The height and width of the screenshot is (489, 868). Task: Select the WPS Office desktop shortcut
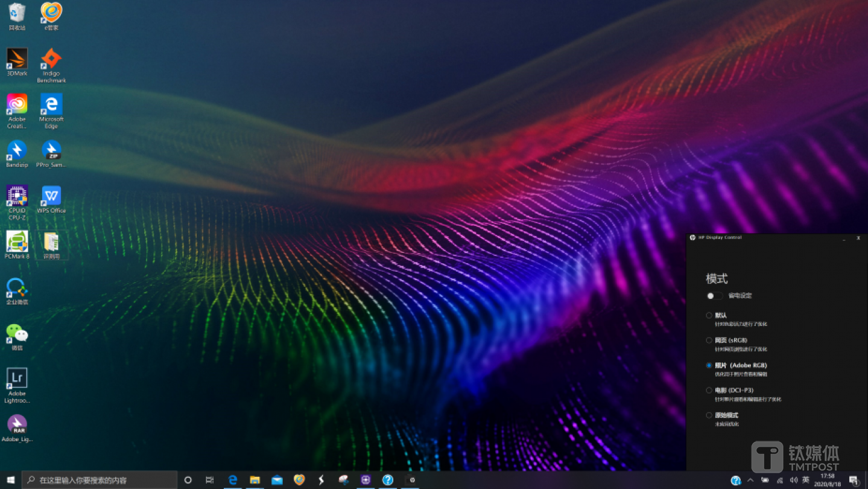click(51, 200)
